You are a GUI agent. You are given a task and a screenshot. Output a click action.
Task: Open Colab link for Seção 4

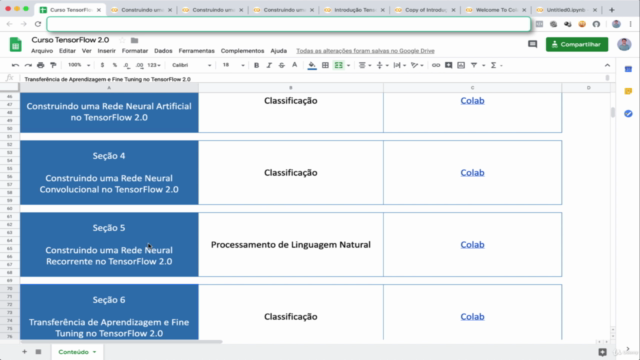(x=472, y=173)
